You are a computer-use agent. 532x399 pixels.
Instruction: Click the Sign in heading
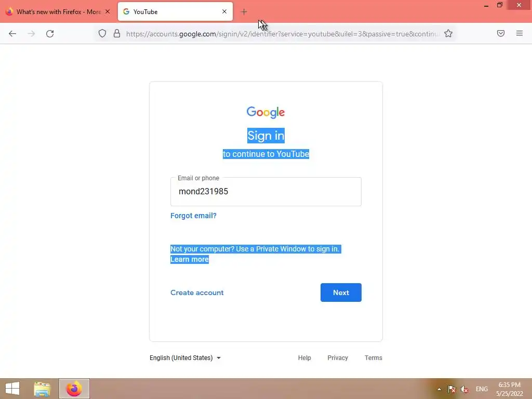(265, 136)
